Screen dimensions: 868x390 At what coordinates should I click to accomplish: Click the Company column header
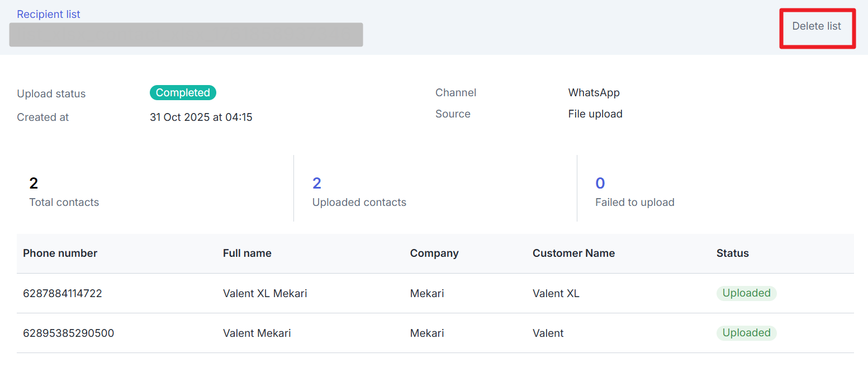[x=434, y=253]
